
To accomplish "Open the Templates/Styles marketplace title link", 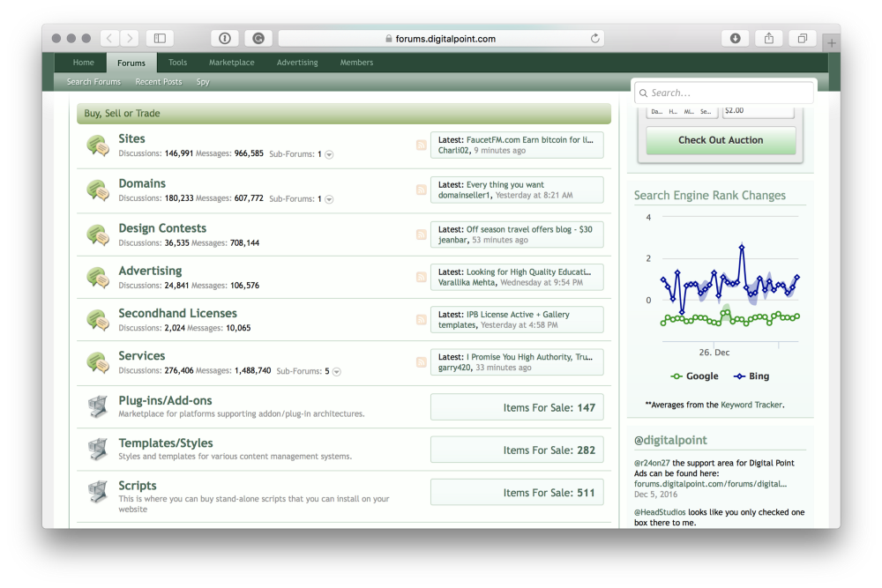I will click(x=166, y=443).
